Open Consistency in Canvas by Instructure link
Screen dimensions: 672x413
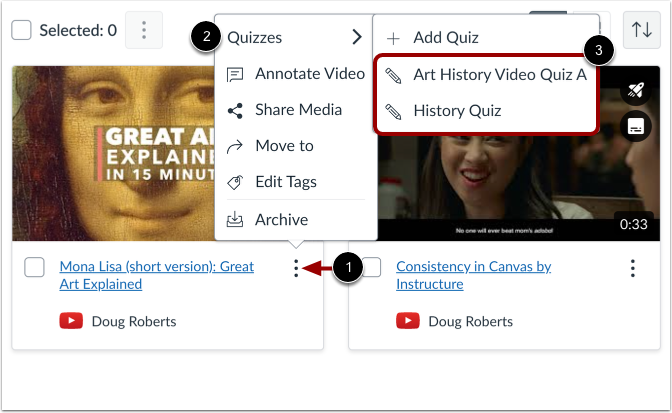474,275
